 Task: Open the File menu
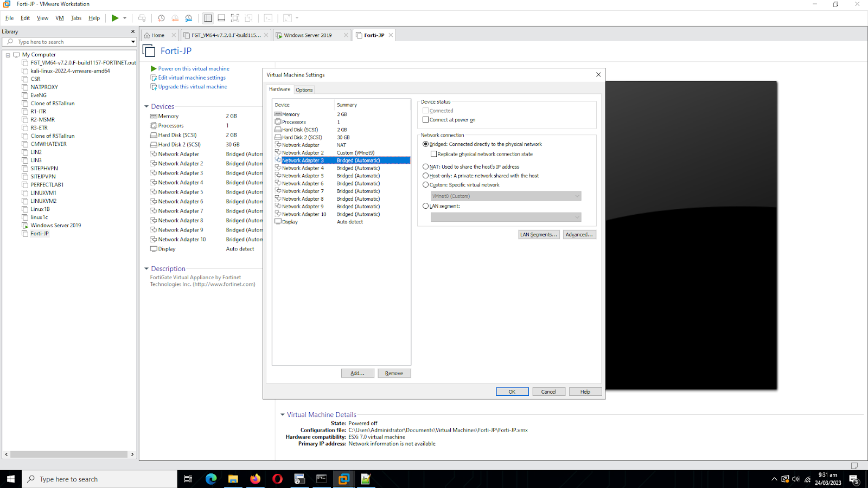click(10, 18)
